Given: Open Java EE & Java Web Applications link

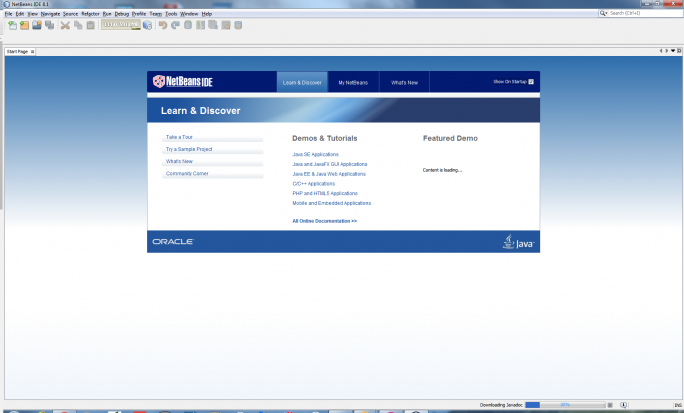Looking at the screenshot, I should 329,174.
